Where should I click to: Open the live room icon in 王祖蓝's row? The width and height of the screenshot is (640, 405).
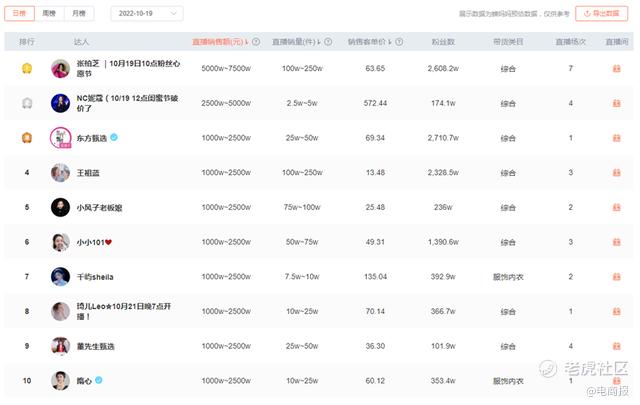pos(616,173)
